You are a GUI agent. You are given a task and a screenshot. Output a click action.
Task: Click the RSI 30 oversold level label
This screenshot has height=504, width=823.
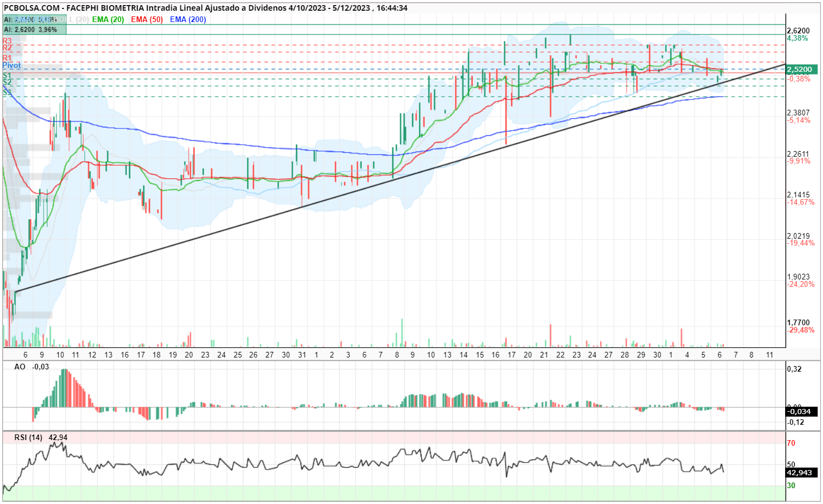coord(791,485)
